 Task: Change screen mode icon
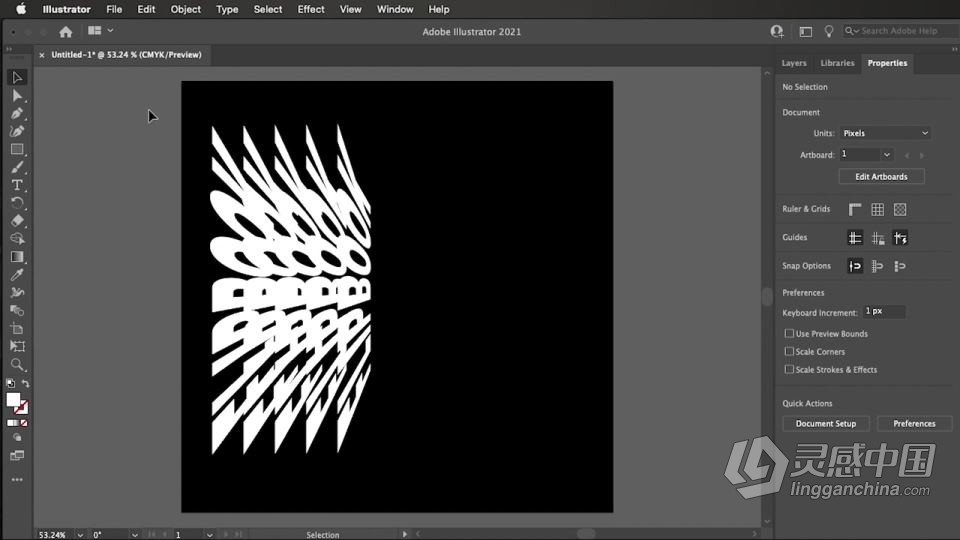pos(17,456)
